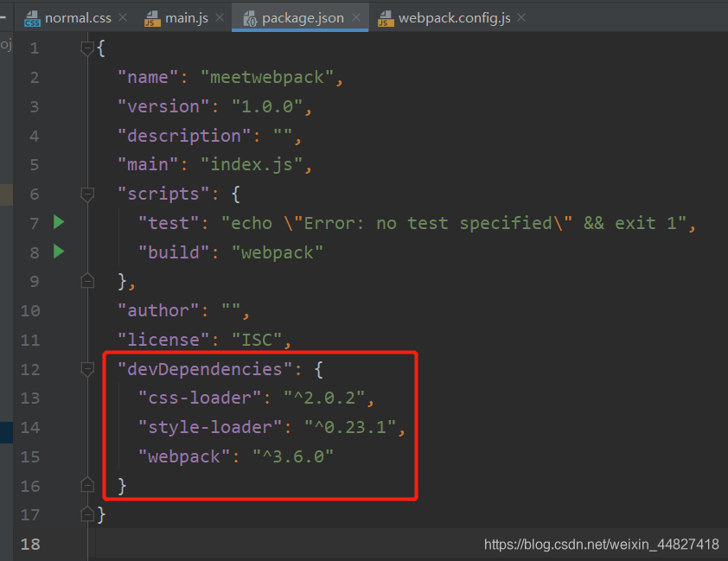The width and height of the screenshot is (728, 561).
Task: Click line number 10 in gutter
Action: [x=30, y=310]
